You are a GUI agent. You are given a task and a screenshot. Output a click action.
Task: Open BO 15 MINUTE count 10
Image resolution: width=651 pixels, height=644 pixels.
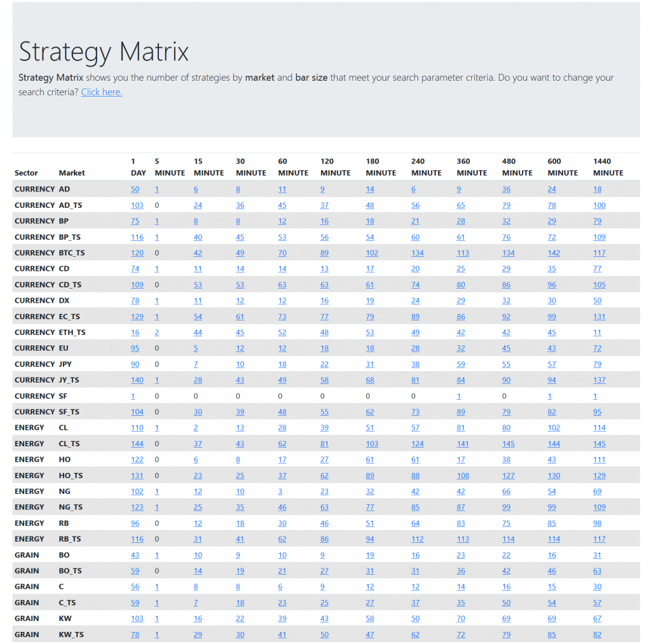(x=198, y=555)
